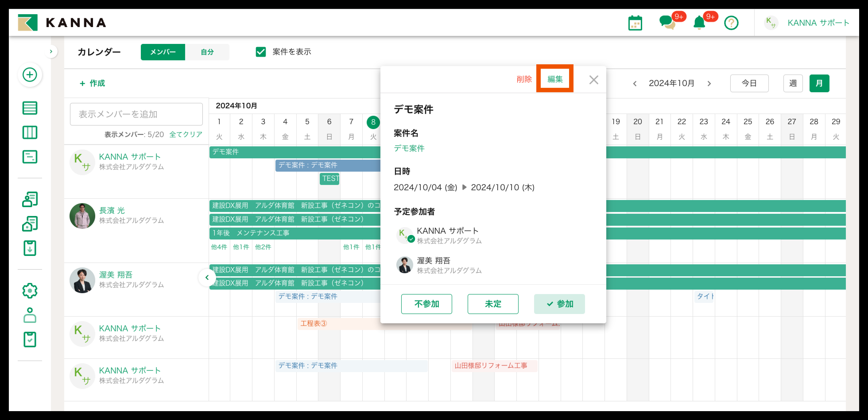
Task: Open the case card view icon
Action: coord(30,157)
